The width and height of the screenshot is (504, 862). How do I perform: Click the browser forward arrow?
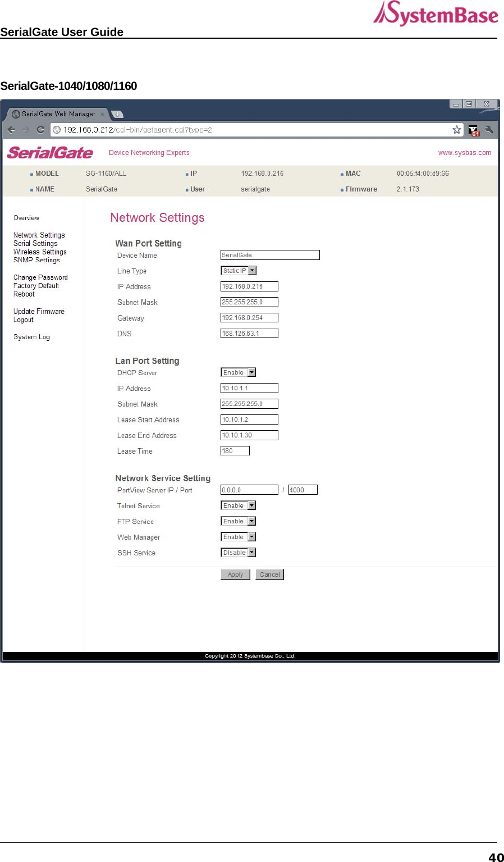26,130
